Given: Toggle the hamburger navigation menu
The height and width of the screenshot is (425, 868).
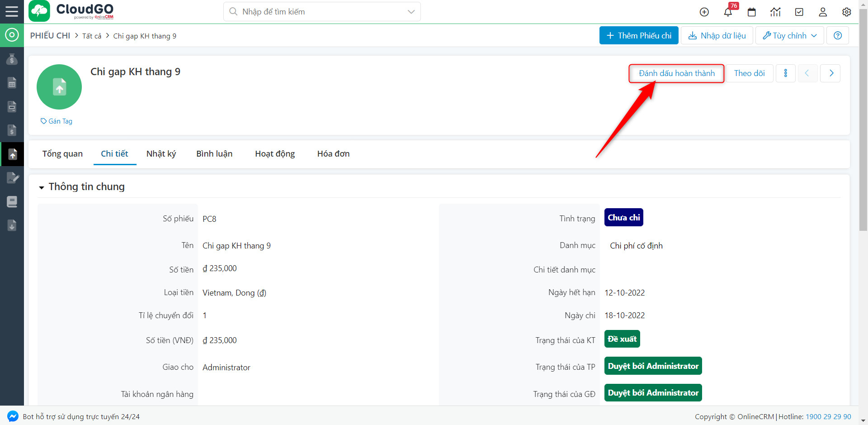Looking at the screenshot, I should click(11, 12).
